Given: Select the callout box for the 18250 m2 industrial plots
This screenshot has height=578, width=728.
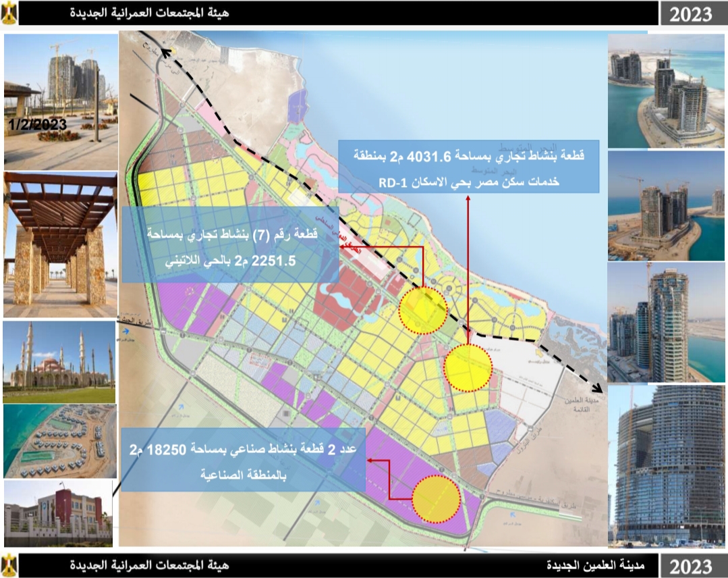Looking at the screenshot, I should [x=243, y=459].
